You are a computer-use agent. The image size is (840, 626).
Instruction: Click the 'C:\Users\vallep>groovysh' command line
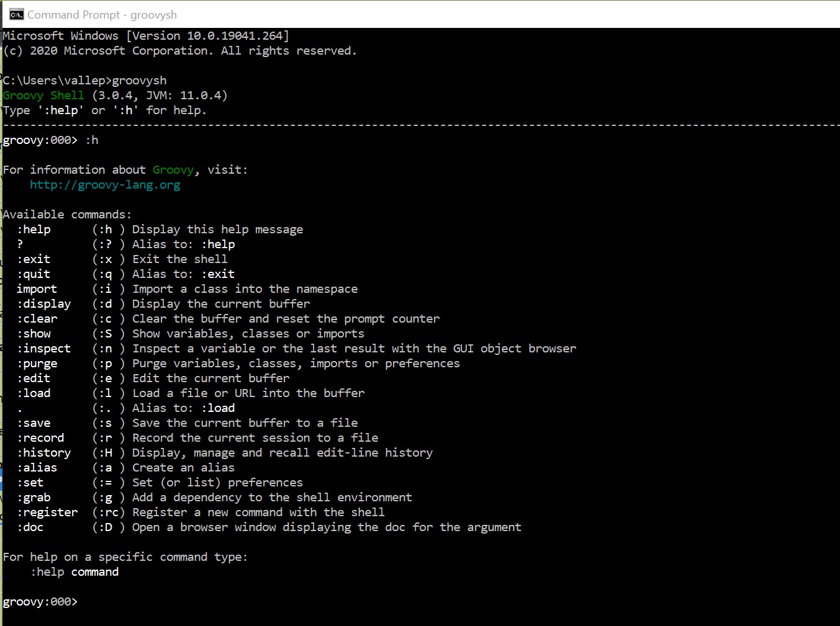click(84, 81)
